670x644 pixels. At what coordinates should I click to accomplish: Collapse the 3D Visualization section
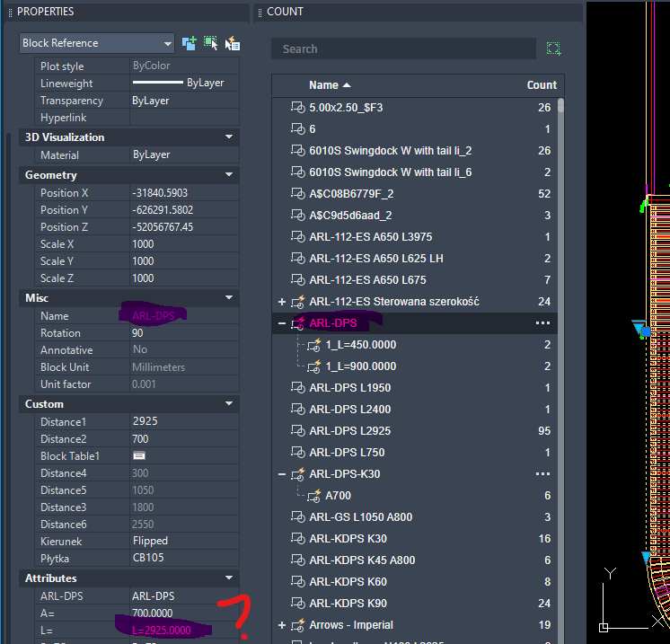coord(229,137)
